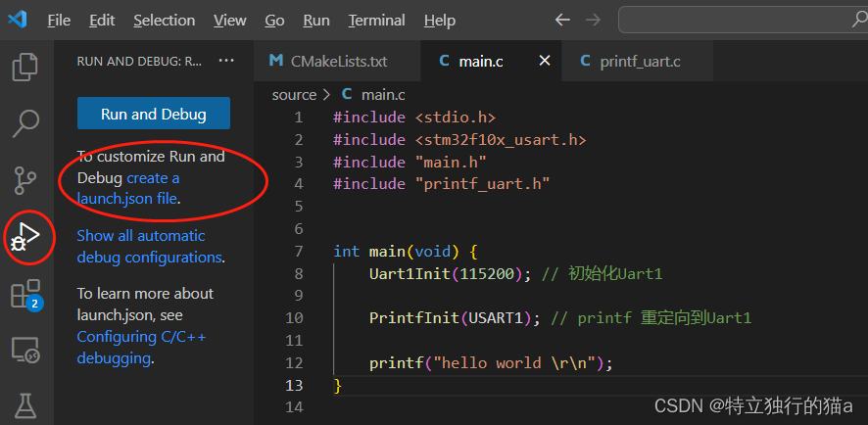This screenshot has height=425, width=868.
Task: Click line number 13 in gutter
Action: 294,385
